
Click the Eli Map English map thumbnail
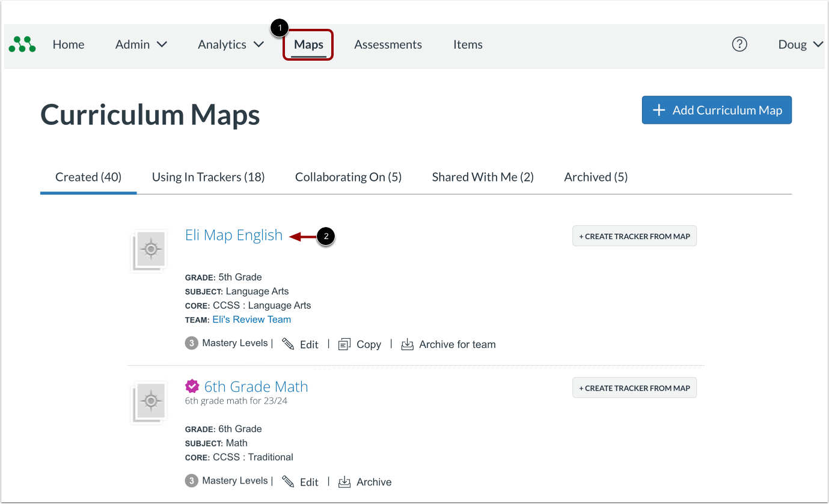click(148, 250)
